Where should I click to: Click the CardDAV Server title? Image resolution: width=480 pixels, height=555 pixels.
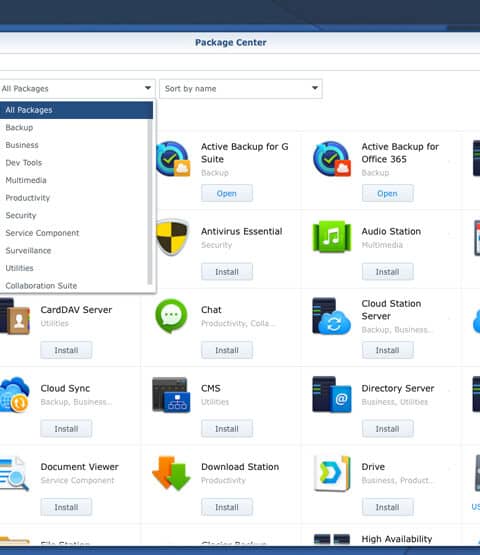tap(76, 310)
